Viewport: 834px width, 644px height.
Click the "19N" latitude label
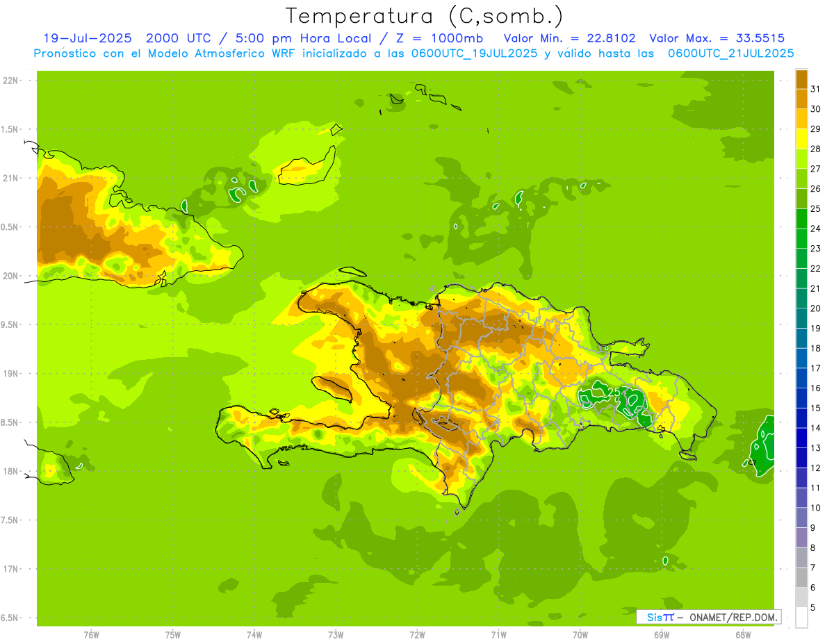[x=10, y=374]
